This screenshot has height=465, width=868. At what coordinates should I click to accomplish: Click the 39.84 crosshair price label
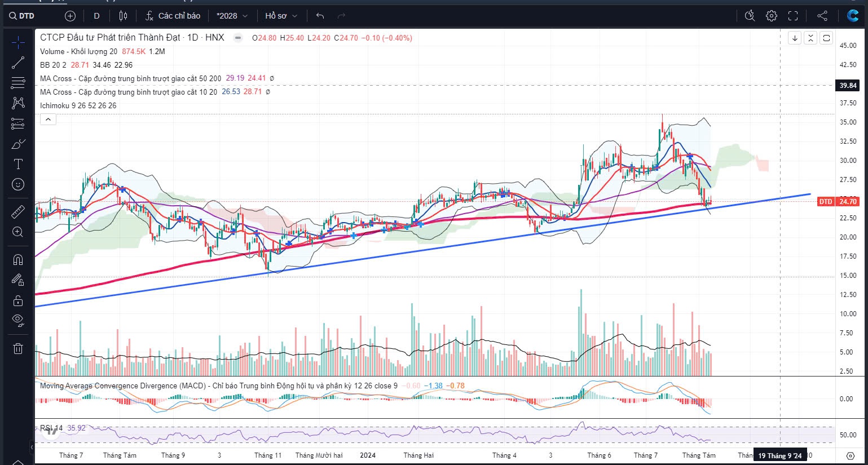click(848, 86)
